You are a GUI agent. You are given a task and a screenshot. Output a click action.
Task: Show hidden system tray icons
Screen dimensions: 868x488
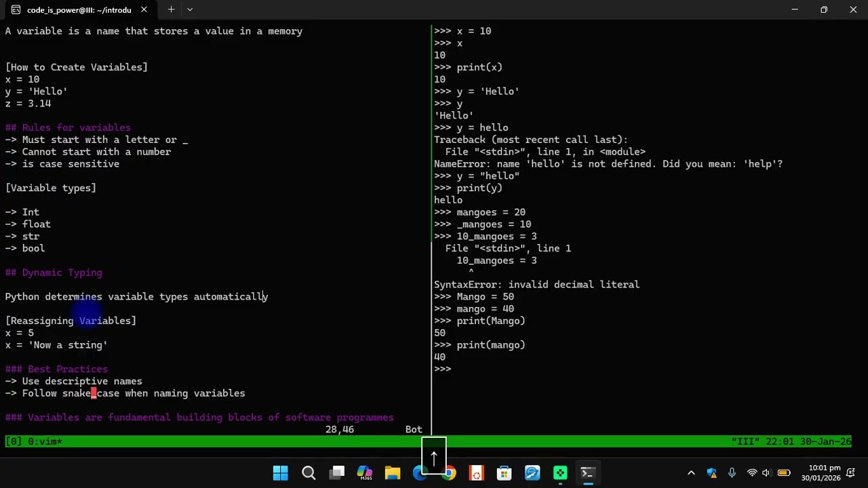coord(691,473)
